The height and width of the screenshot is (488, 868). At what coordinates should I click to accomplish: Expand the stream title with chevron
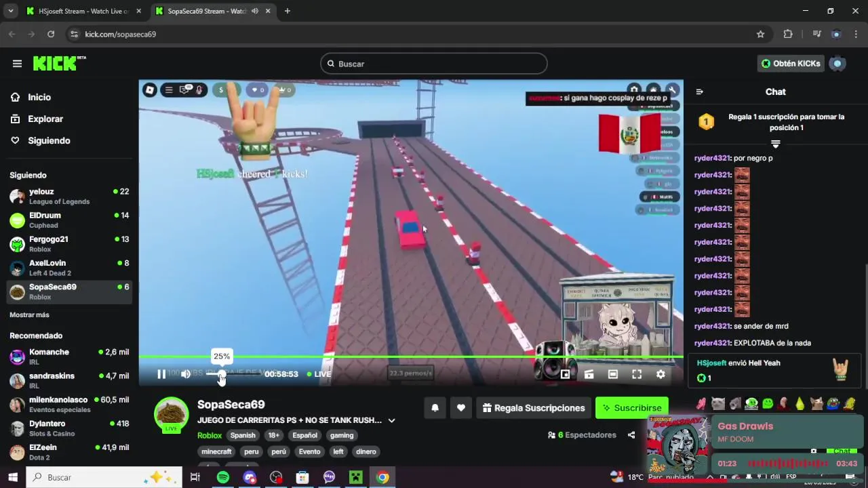point(391,421)
